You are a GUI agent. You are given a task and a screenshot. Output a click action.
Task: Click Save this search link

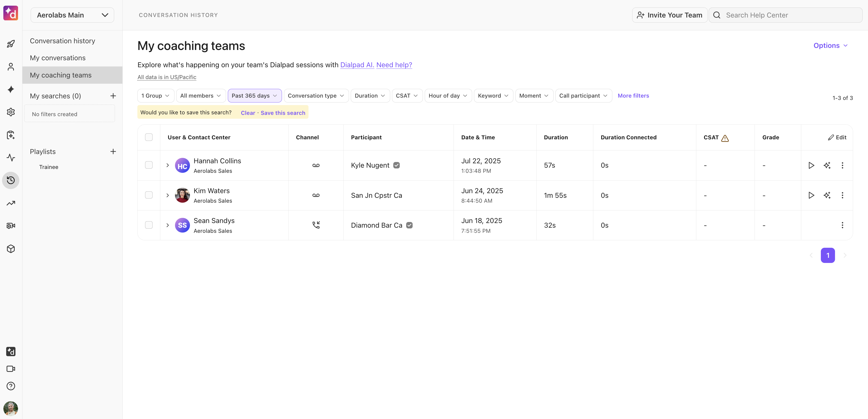(x=283, y=113)
